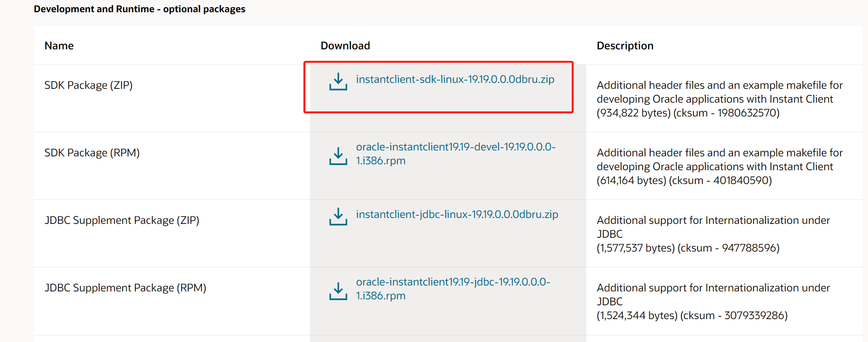Open the instantclient-jdbc-linux-19.19.0.0.0dbru.zip link

pyautogui.click(x=456, y=214)
